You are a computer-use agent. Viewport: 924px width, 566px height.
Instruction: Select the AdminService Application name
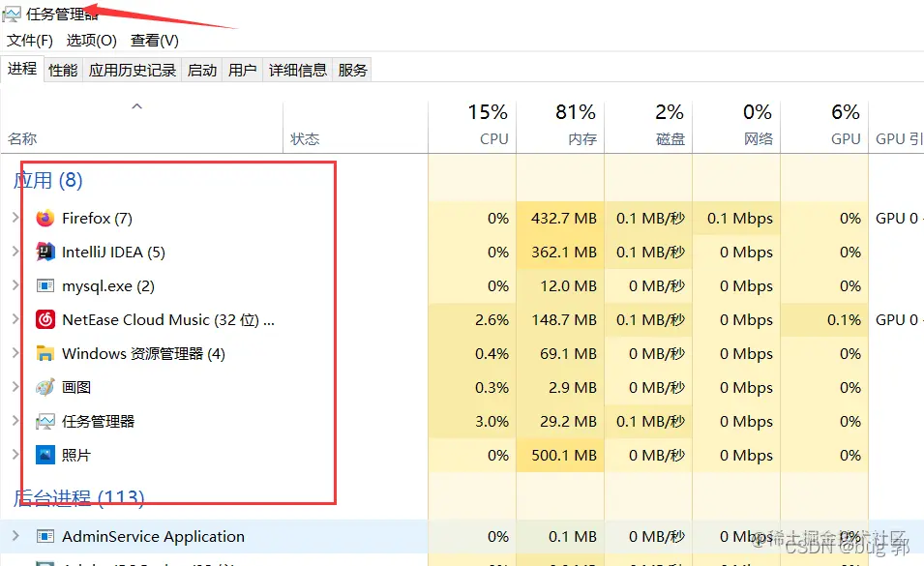153,537
